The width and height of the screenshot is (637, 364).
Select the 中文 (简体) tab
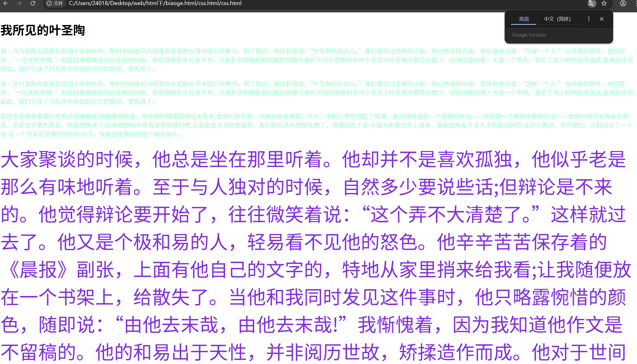(557, 19)
